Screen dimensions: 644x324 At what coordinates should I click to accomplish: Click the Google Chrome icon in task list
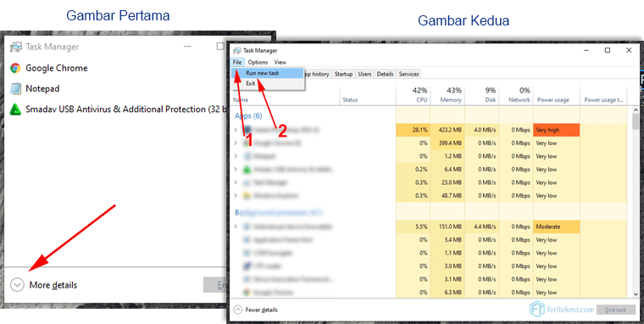tap(15, 68)
